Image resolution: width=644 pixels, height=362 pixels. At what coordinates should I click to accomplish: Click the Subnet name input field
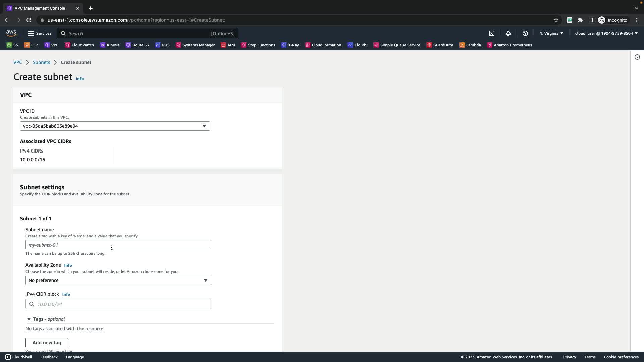pyautogui.click(x=118, y=245)
